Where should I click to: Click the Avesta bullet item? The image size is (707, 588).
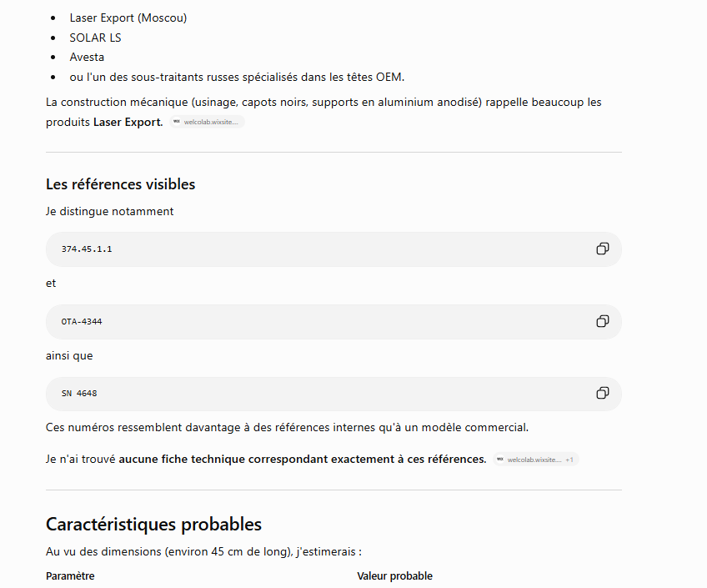(x=87, y=58)
